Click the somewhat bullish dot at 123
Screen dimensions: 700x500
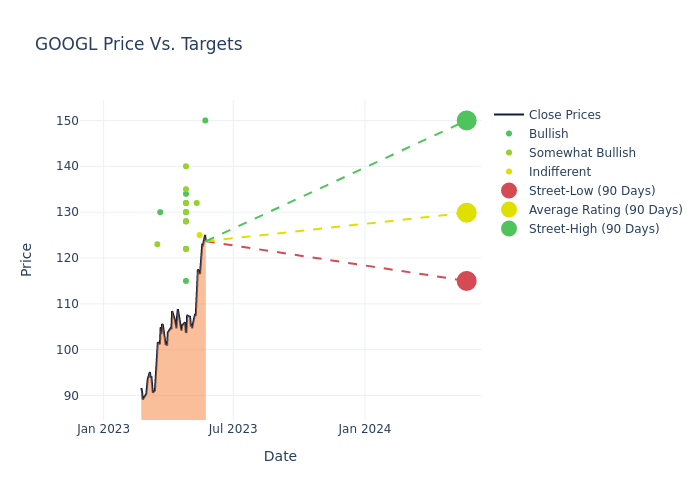(x=157, y=244)
